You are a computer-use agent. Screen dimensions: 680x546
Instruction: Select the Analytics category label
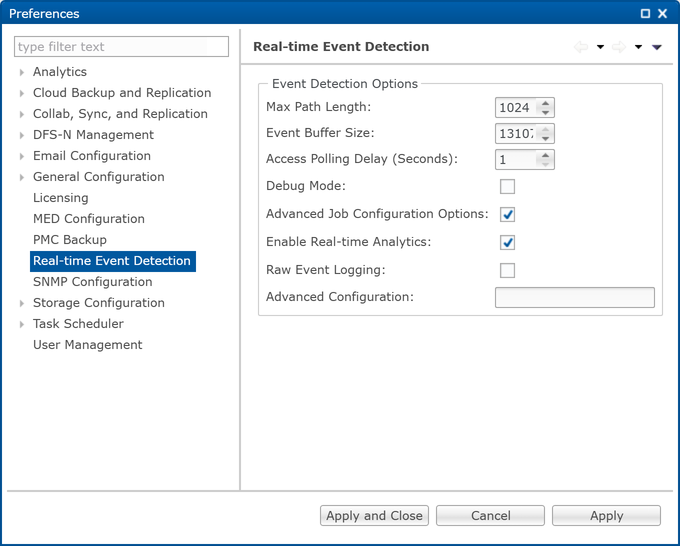(x=60, y=72)
